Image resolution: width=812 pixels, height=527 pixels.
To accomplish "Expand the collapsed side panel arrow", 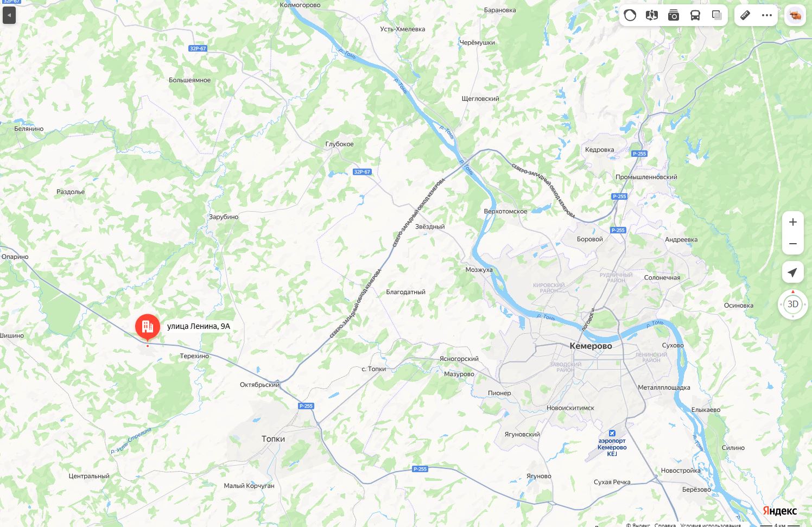I will point(9,15).
